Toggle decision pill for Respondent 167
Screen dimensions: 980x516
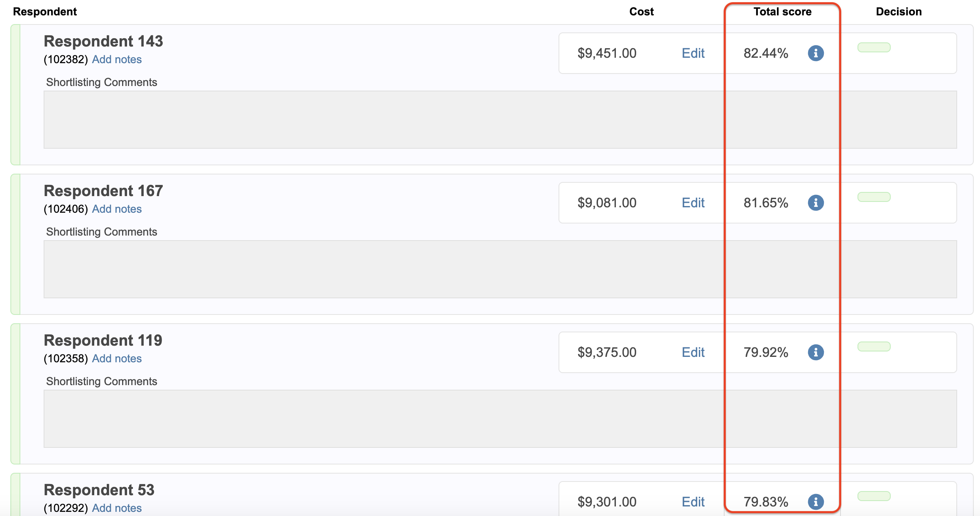[x=874, y=197]
